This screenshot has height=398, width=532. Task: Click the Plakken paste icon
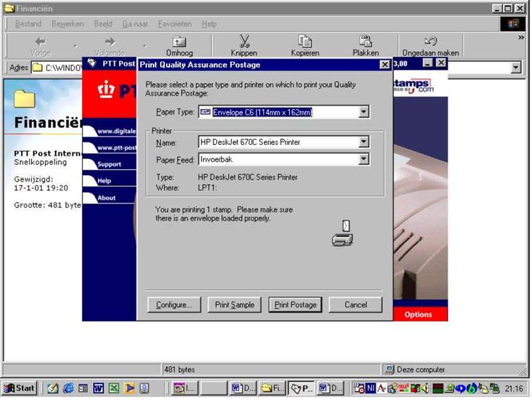365,41
